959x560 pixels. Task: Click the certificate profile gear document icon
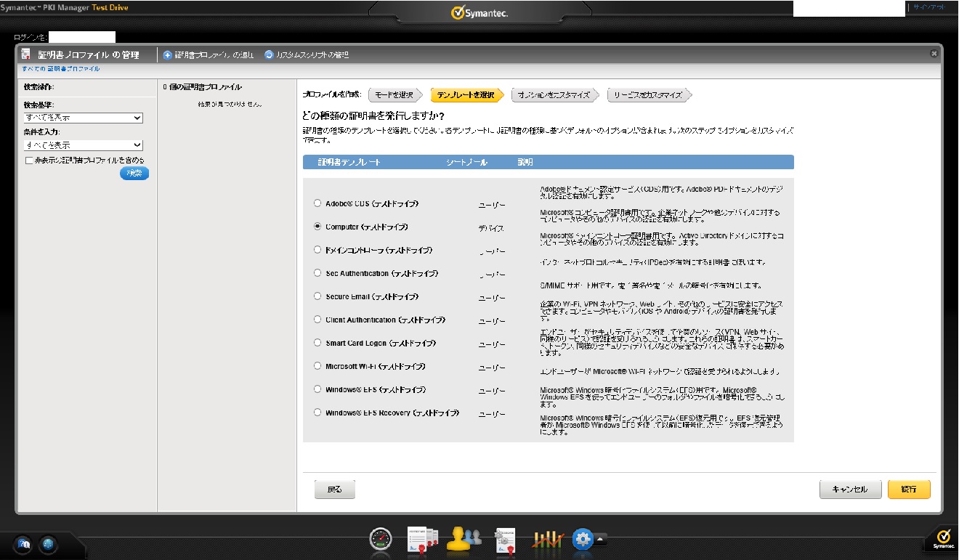point(505,538)
